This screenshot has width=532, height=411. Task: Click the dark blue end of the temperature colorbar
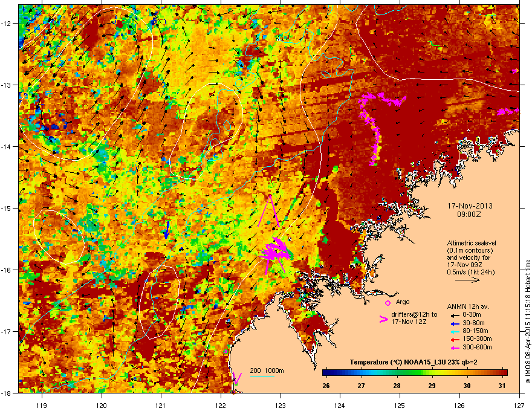(326, 373)
